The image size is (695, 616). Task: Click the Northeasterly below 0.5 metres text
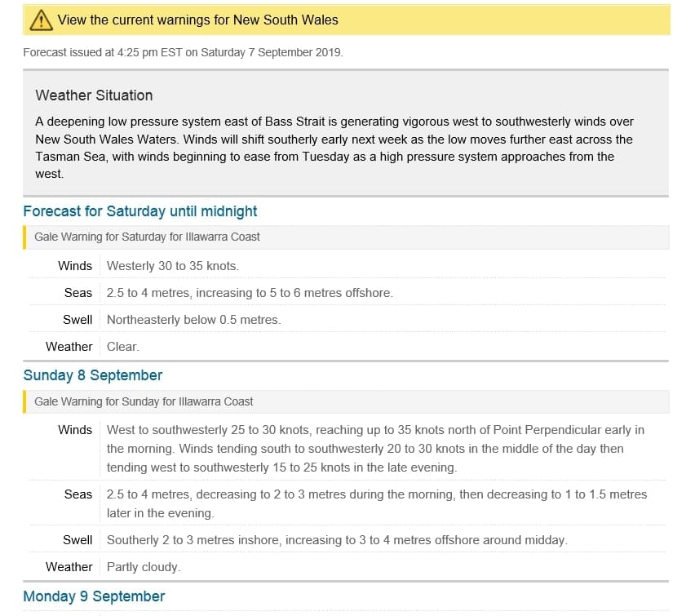(x=193, y=320)
